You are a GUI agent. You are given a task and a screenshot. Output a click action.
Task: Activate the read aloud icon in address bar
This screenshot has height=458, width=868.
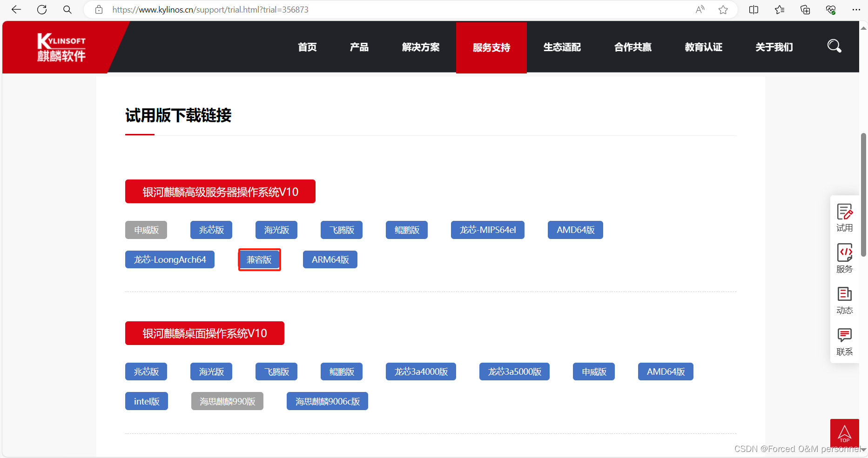[700, 10]
